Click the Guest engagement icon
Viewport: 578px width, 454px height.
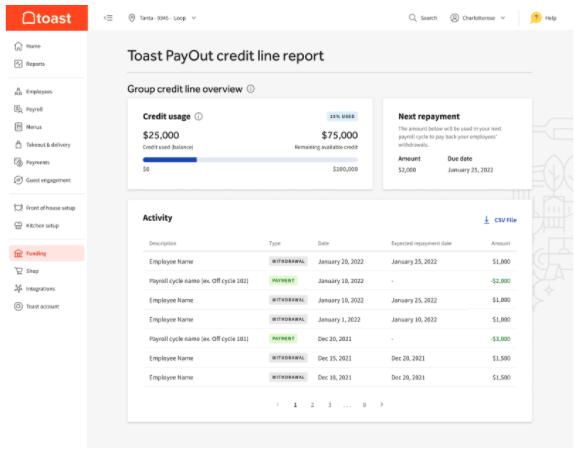tap(18, 180)
